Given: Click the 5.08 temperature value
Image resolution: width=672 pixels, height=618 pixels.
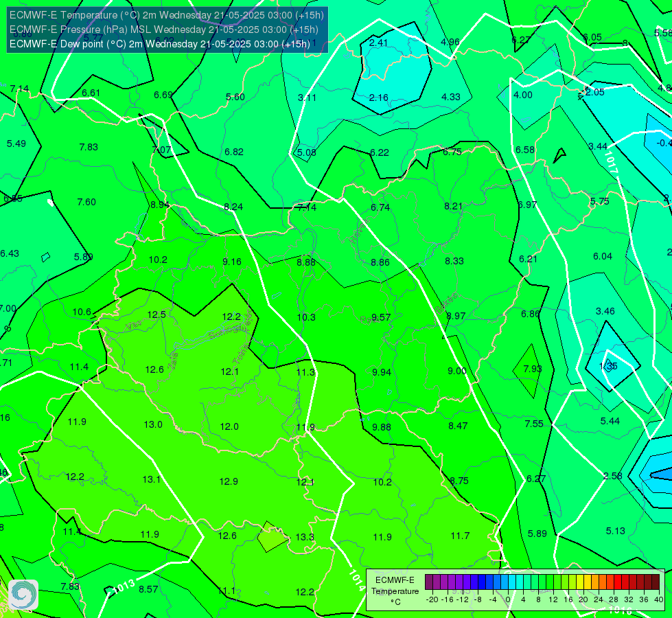Looking at the screenshot, I should coord(307,152).
